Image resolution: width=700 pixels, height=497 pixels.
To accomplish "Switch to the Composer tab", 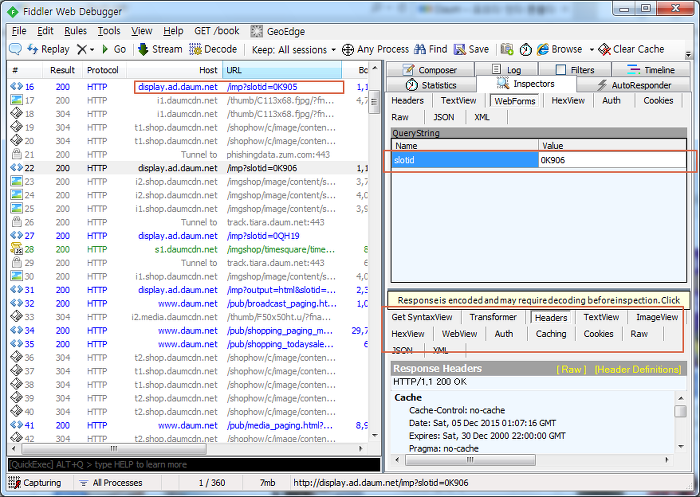I will pyautogui.click(x=430, y=70).
